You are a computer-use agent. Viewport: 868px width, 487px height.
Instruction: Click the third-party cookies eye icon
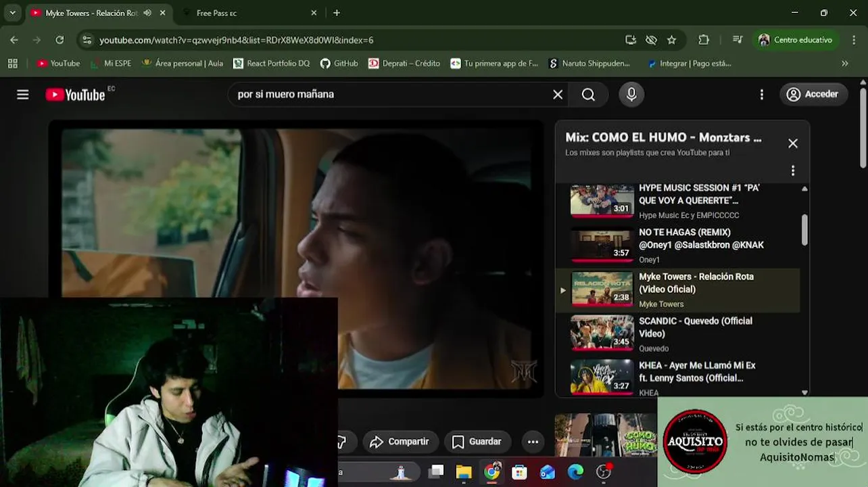coord(651,40)
